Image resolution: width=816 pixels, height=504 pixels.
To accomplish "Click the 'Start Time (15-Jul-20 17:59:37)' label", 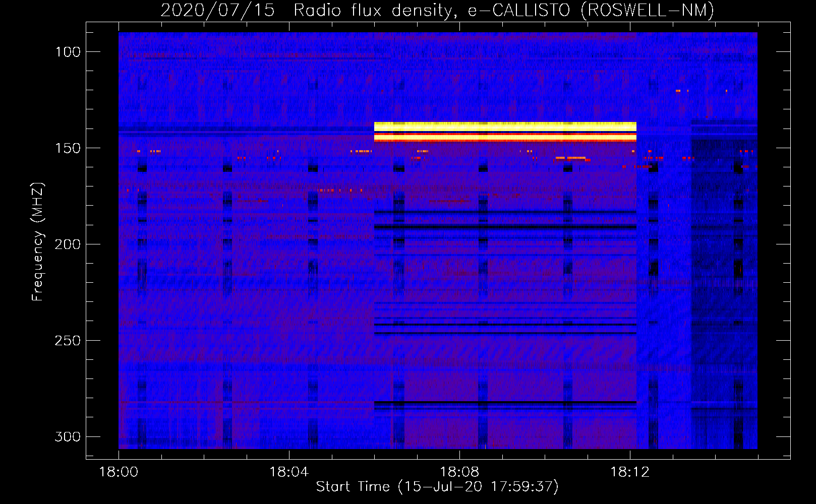I will coord(437,487).
